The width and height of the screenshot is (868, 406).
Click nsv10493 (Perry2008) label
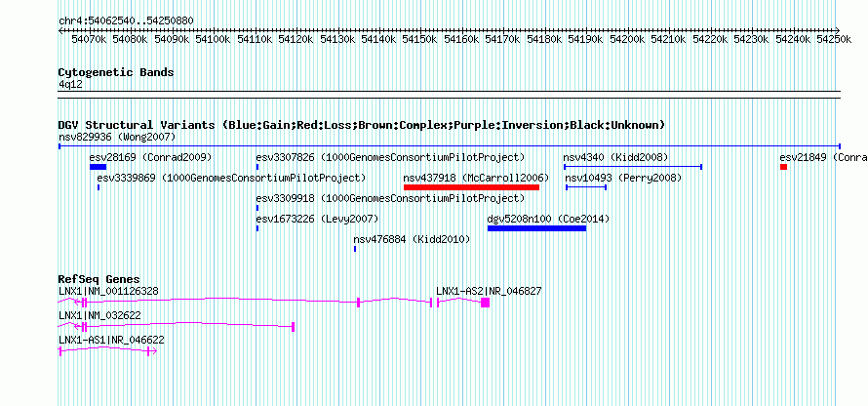coord(623,178)
